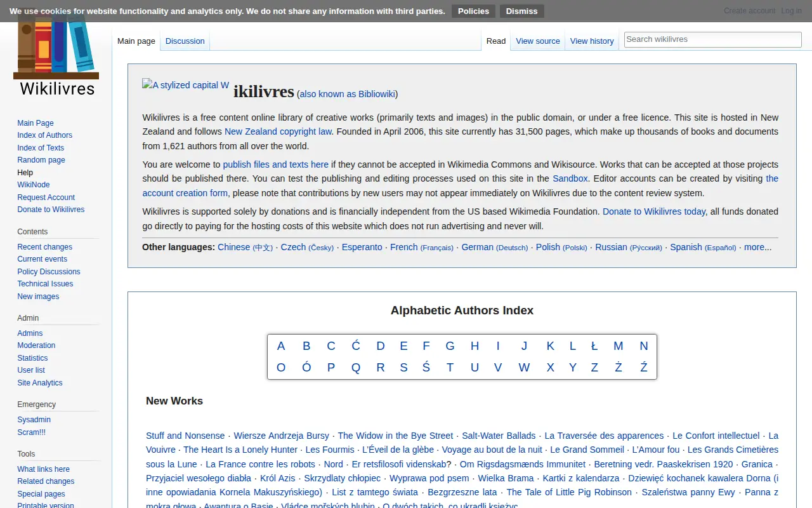Switch language to Esperanto
812x508 pixels.
tap(362, 247)
